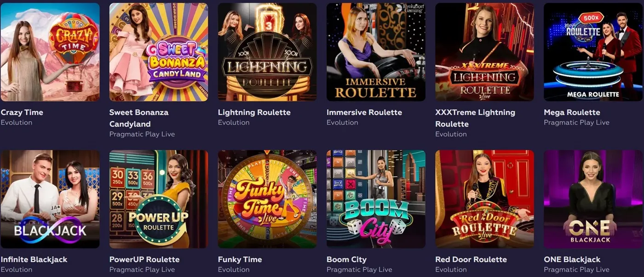The height and width of the screenshot is (277, 644).
Task: Open the Funky Time title link
Action: point(240,260)
